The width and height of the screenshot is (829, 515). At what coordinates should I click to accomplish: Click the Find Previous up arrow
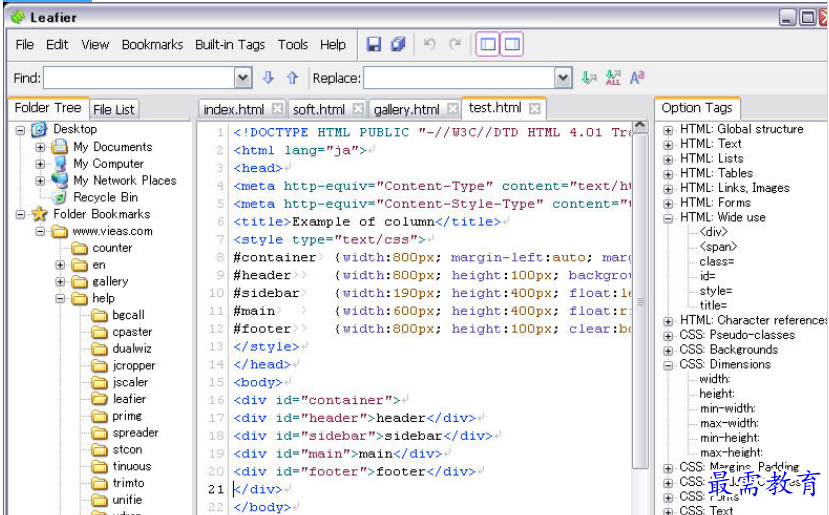pyautogui.click(x=292, y=78)
